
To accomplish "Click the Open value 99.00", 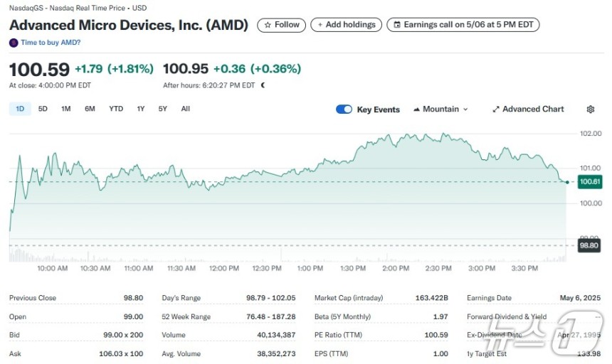I will click(x=134, y=317).
